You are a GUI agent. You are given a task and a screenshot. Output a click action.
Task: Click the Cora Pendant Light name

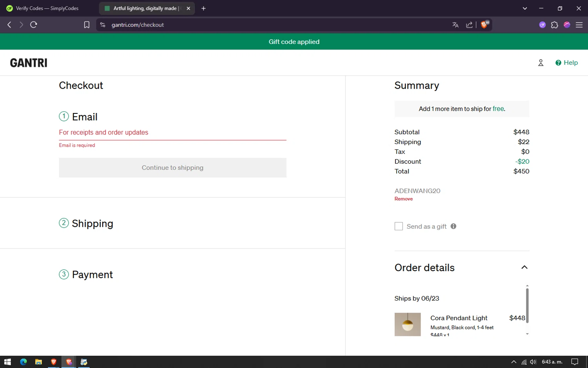click(459, 318)
